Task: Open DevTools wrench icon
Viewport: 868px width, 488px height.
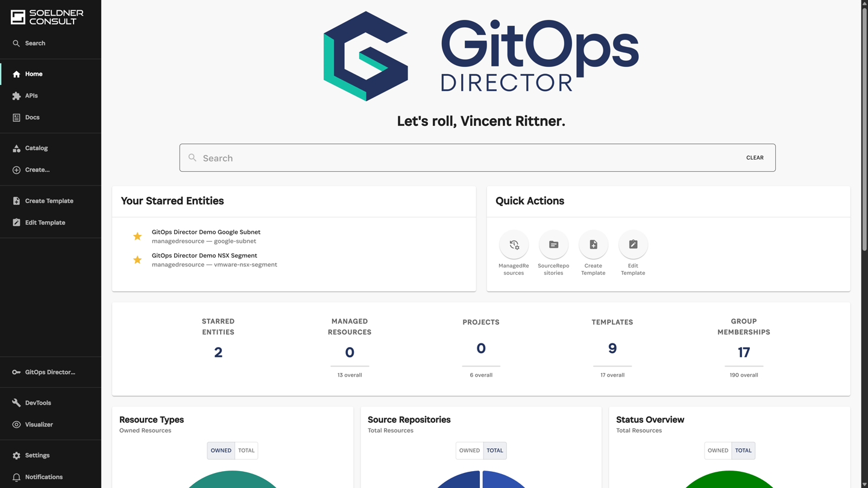Action: click(x=16, y=403)
